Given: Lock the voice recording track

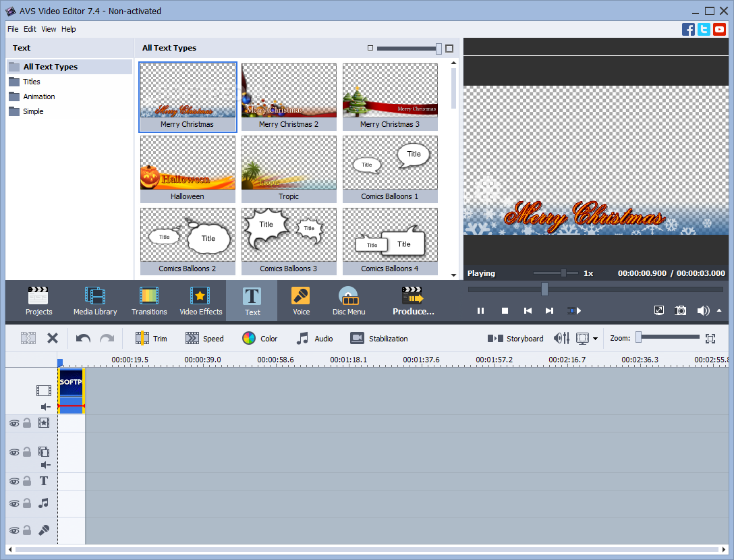Looking at the screenshot, I should point(27,530).
